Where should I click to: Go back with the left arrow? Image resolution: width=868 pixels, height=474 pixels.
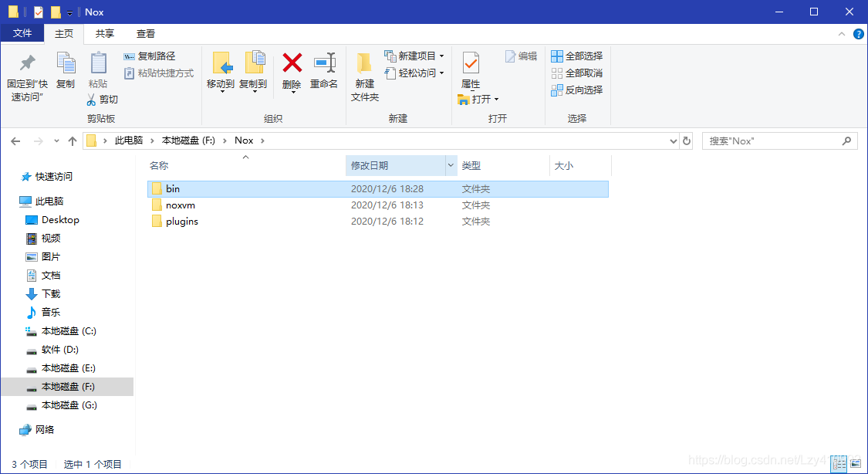(x=15, y=141)
